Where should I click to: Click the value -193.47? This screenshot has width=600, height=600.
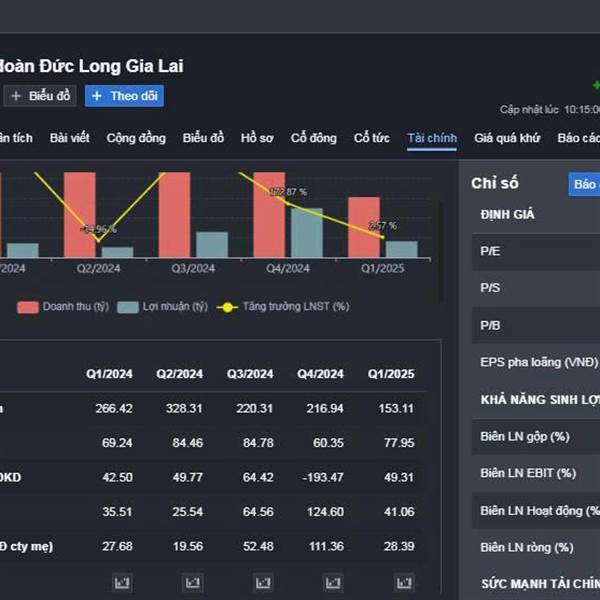pos(323,477)
